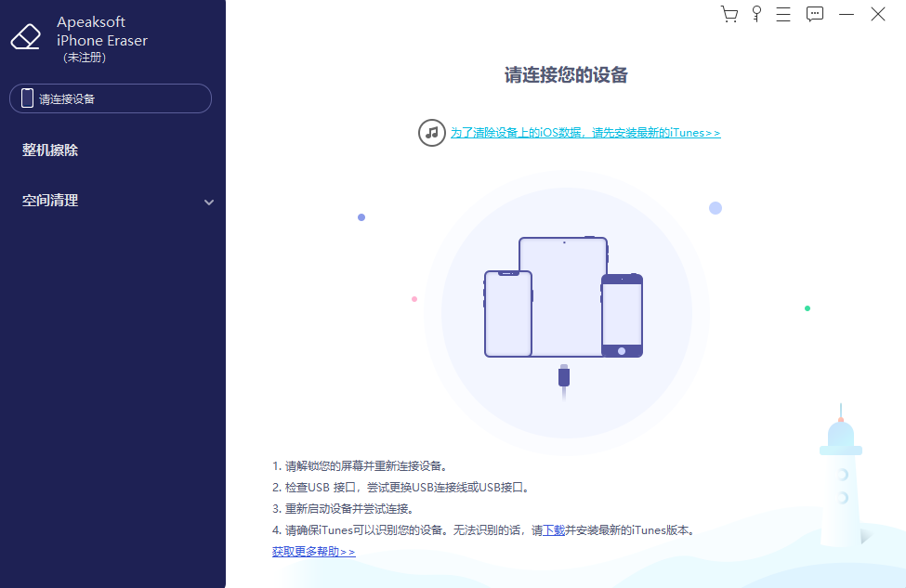Click the iTunes music note icon
The height and width of the screenshot is (588, 906).
tap(431, 133)
